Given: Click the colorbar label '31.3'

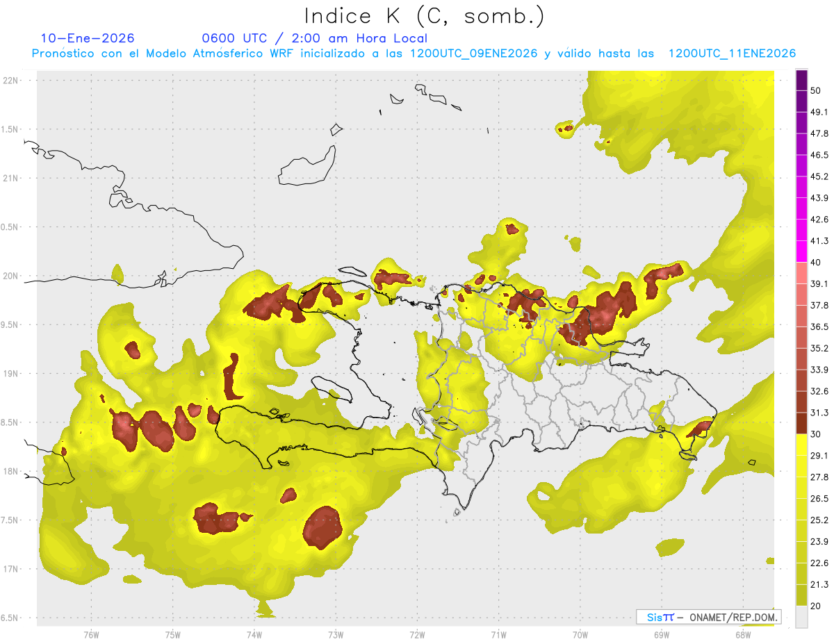Looking at the screenshot, I should [x=819, y=413].
